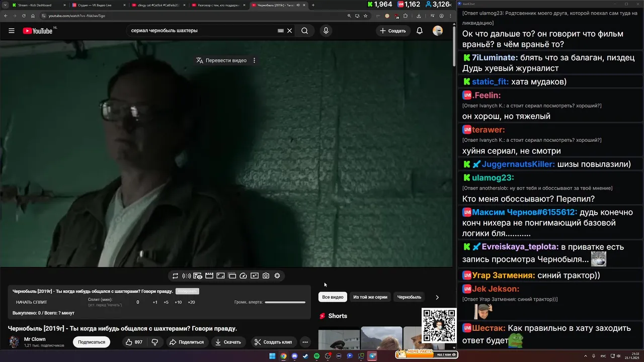
Task: Open the YouTube hamburger guide menu
Action: (x=12, y=31)
